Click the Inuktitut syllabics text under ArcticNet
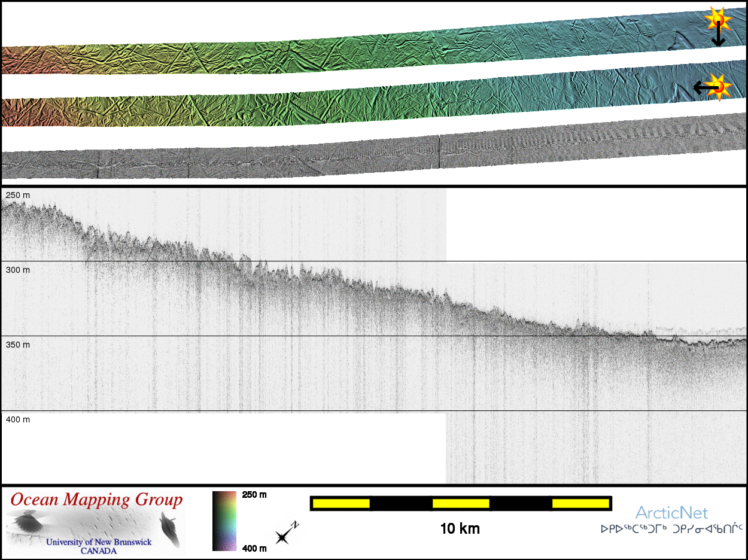The image size is (748, 560). point(671,529)
